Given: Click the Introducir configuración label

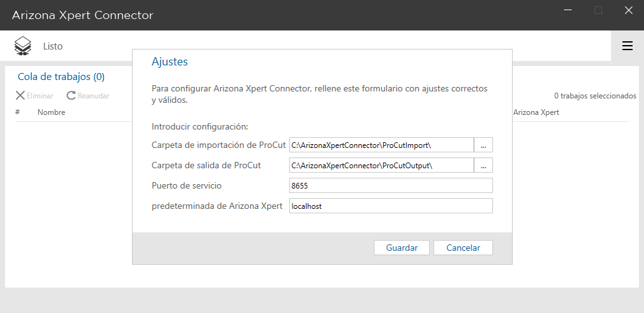Looking at the screenshot, I should [x=200, y=126].
